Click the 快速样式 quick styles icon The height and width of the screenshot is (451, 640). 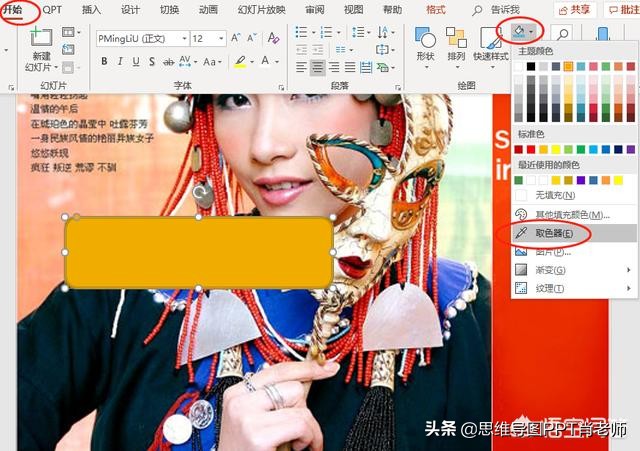491,38
